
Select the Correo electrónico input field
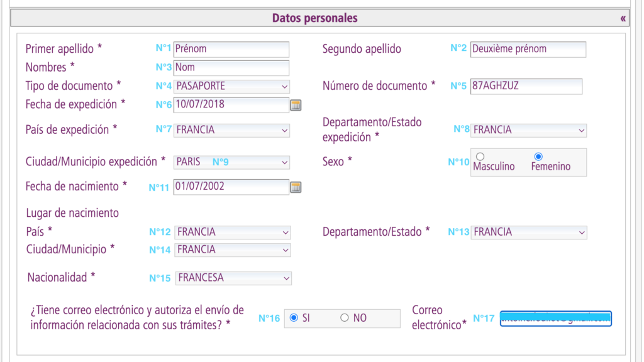(x=556, y=319)
